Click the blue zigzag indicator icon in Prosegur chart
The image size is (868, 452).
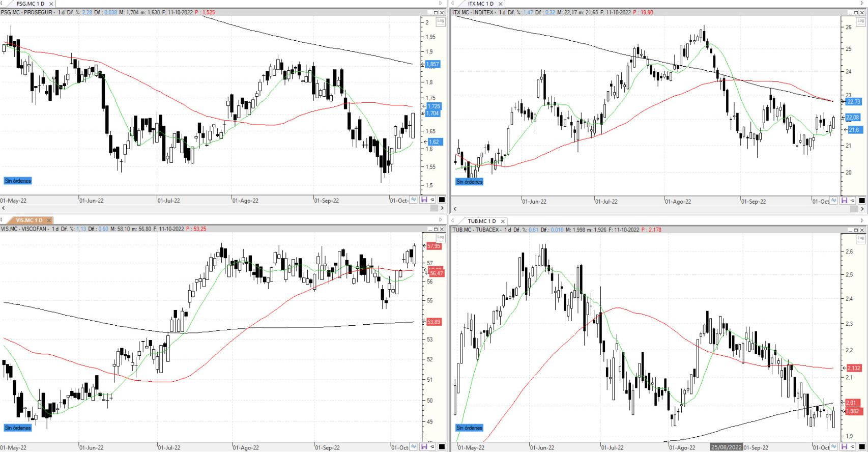click(x=413, y=200)
